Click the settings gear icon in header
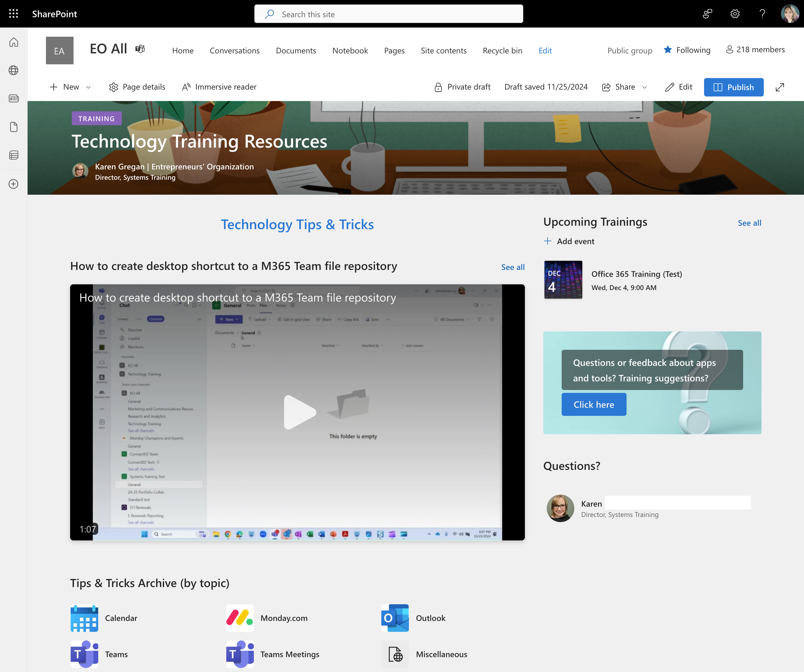Image resolution: width=804 pixels, height=672 pixels. (735, 14)
